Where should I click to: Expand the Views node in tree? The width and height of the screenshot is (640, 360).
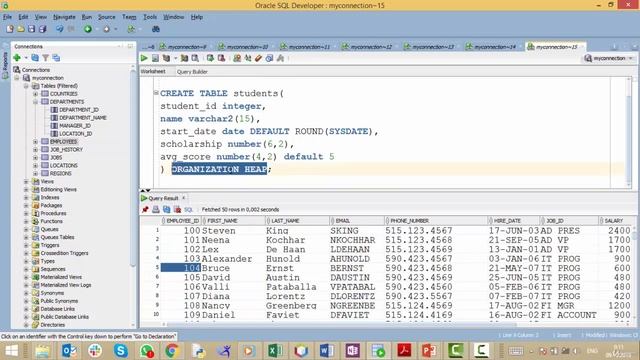(x=26, y=182)
